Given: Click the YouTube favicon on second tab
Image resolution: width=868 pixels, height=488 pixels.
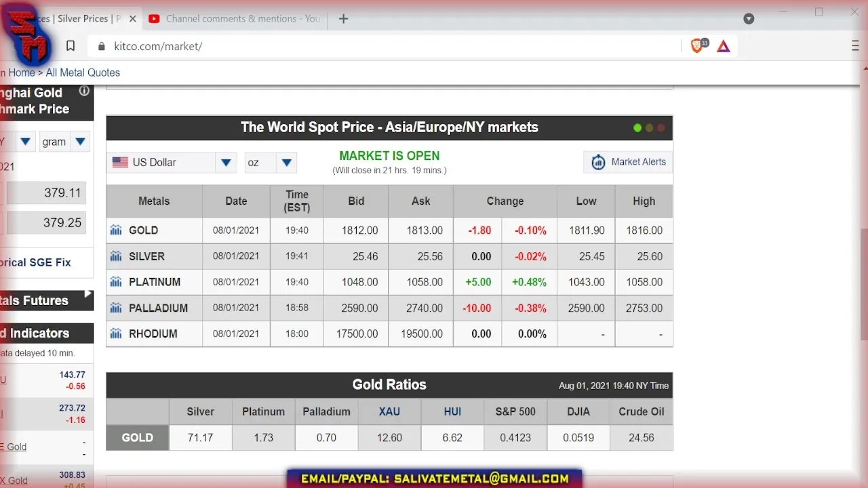Looking at the screenshot, I should pyautogui.click(x=154, y=19).
